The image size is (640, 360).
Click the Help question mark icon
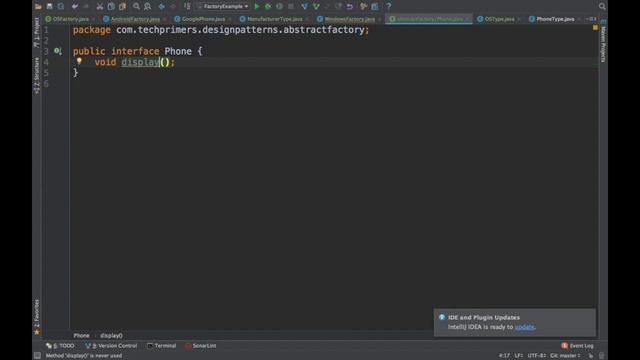point(389,7)
